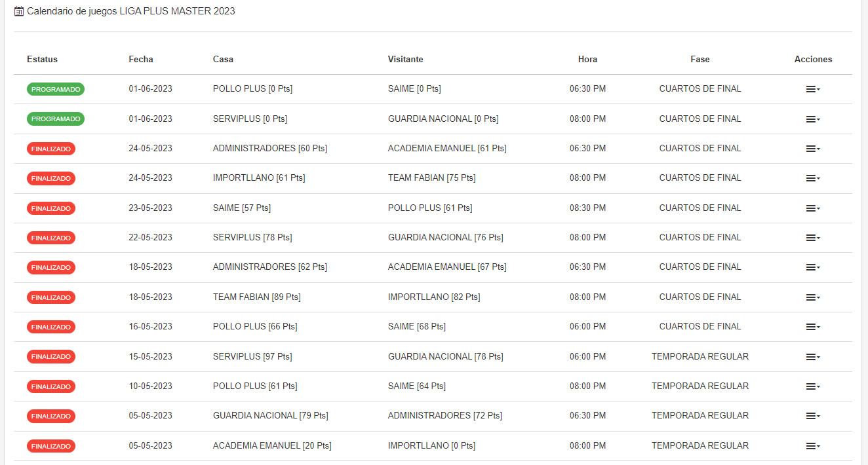Select visitor IMPORTLLANO [82 Pts]
This screenshot has height=465, width=868.
pyautogui.click(x=434, y=297)
